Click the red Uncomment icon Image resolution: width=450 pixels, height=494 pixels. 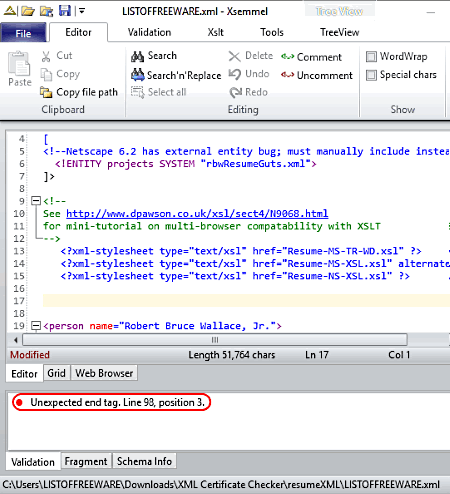pyautogui.click(x=287, y=75)
